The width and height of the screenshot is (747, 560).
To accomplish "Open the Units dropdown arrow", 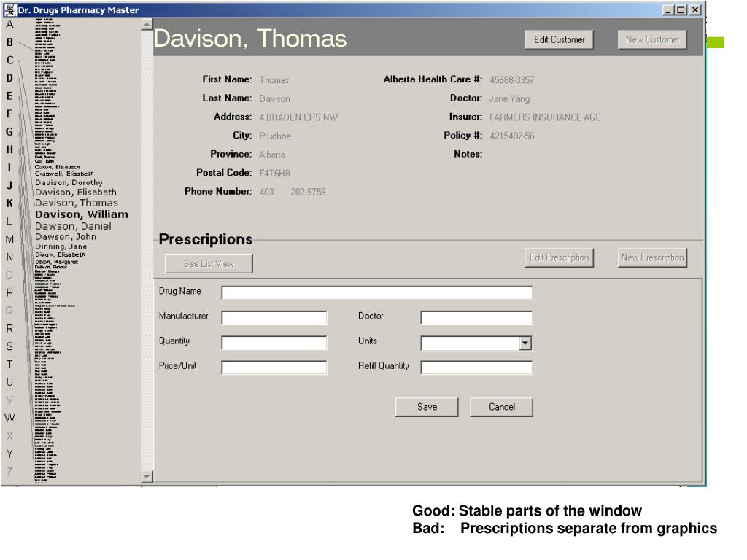I will (525, 343).
